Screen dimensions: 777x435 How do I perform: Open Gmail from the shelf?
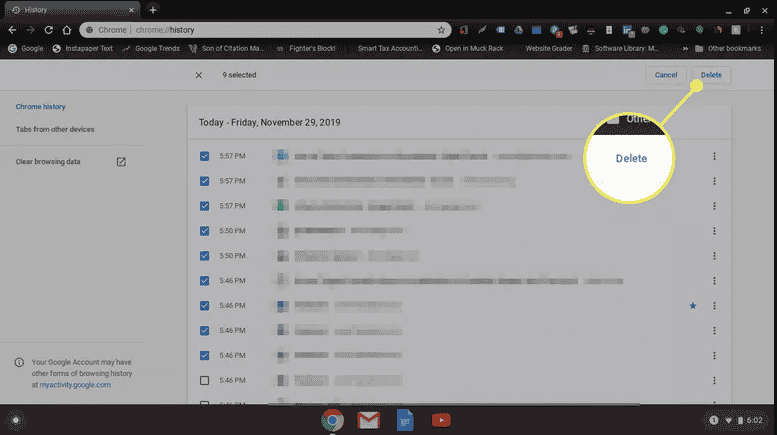coord(369,420)
